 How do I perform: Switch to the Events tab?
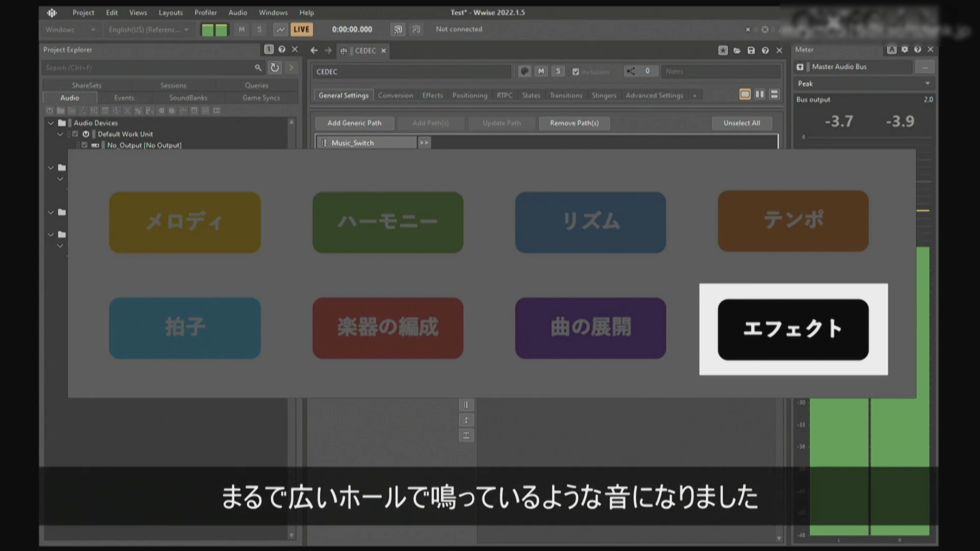124,98
